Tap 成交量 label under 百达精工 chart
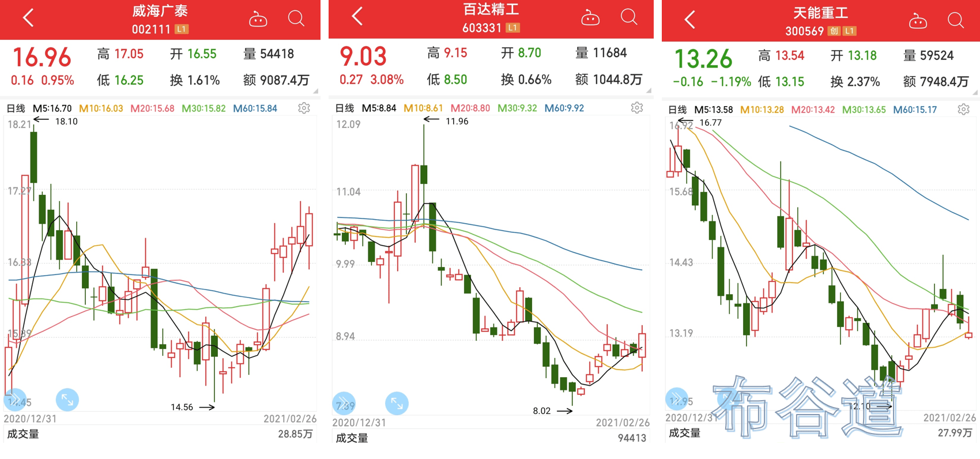Screen dimensions: 980x459 pos(352,438)
